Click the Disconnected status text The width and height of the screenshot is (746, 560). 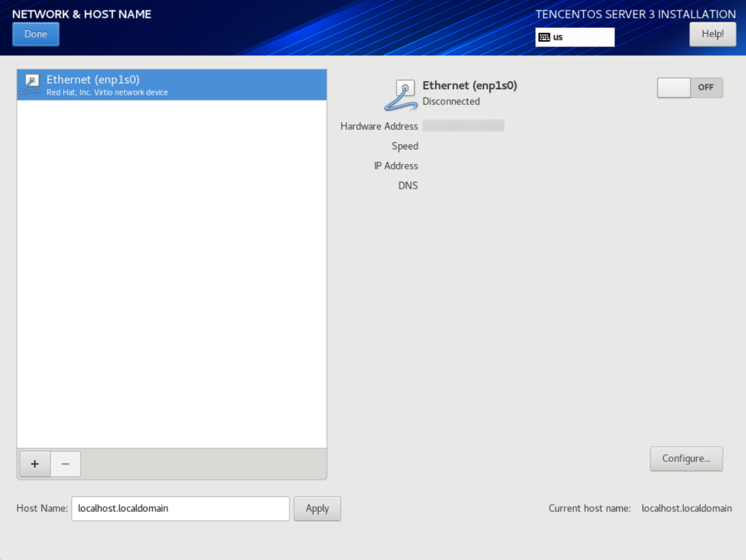click(x=451, y=102)
